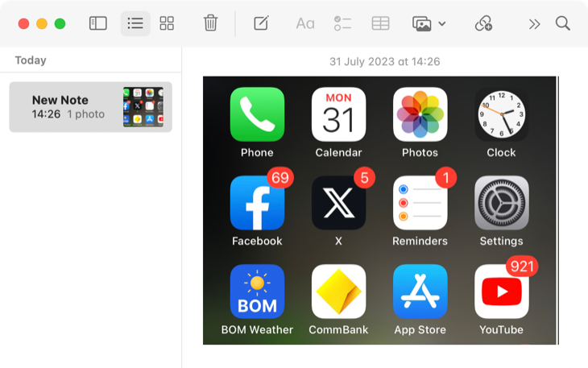Click the add link icon
The height and width of the screenshot is (368, 588).
tap(483, 23)
